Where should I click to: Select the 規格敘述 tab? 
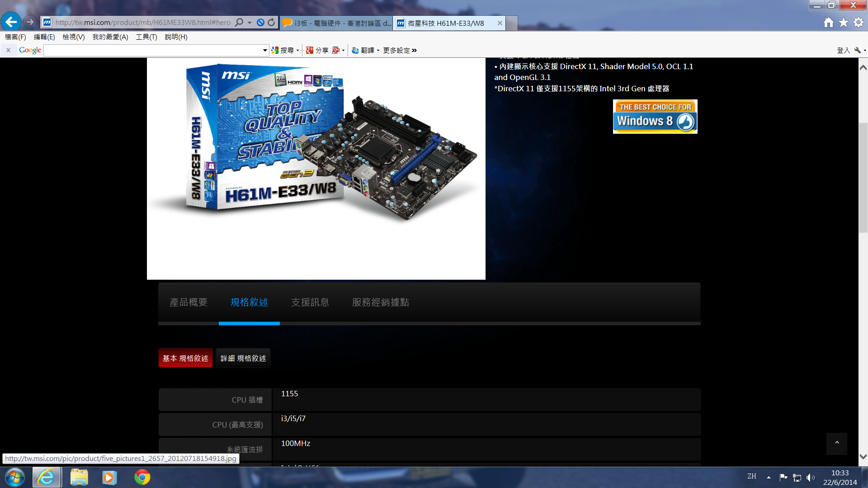(x=249, y=302)
